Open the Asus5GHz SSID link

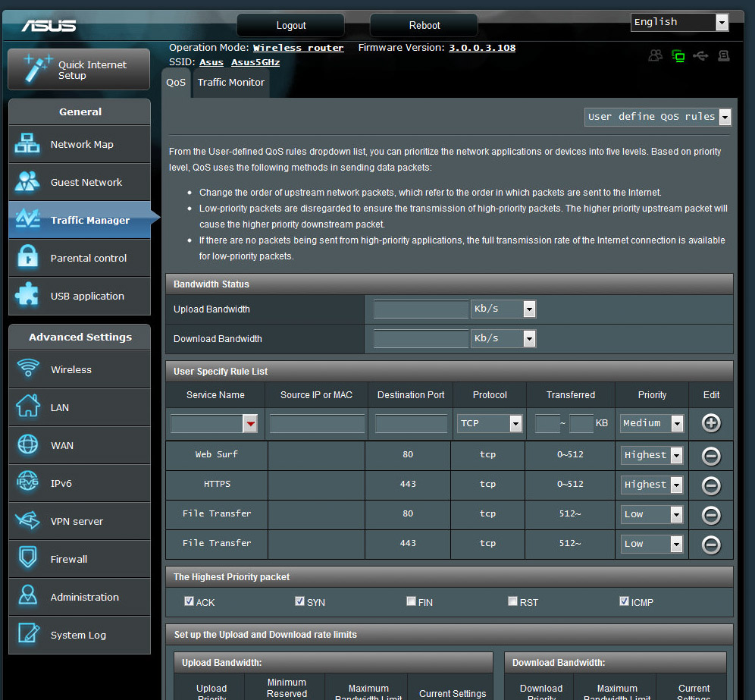[x=255, y=62]
